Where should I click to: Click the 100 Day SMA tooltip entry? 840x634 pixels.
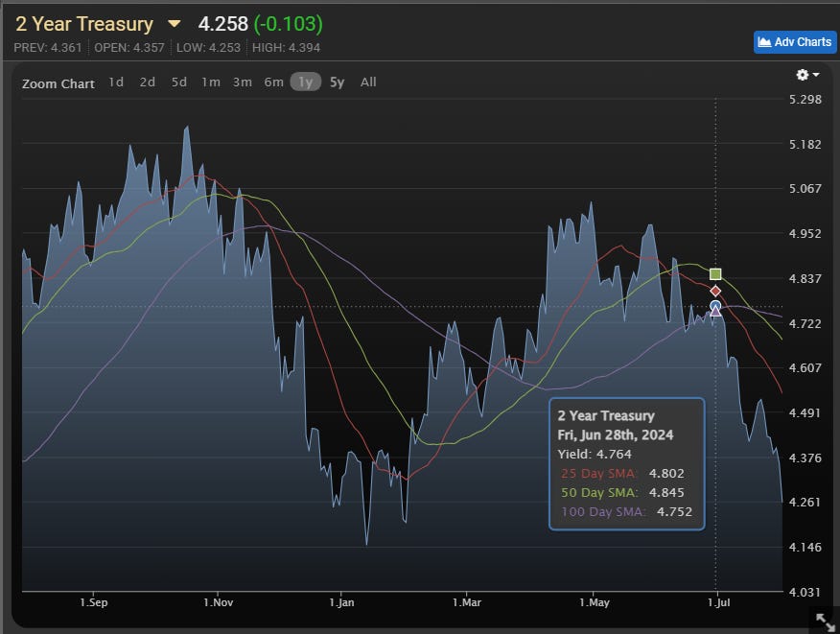click(627, 512)
